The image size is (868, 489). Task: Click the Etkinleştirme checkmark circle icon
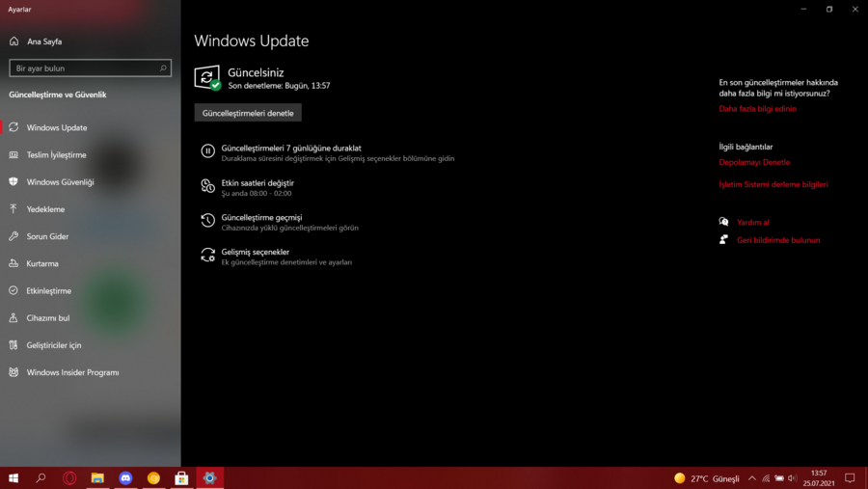(14, 290)
